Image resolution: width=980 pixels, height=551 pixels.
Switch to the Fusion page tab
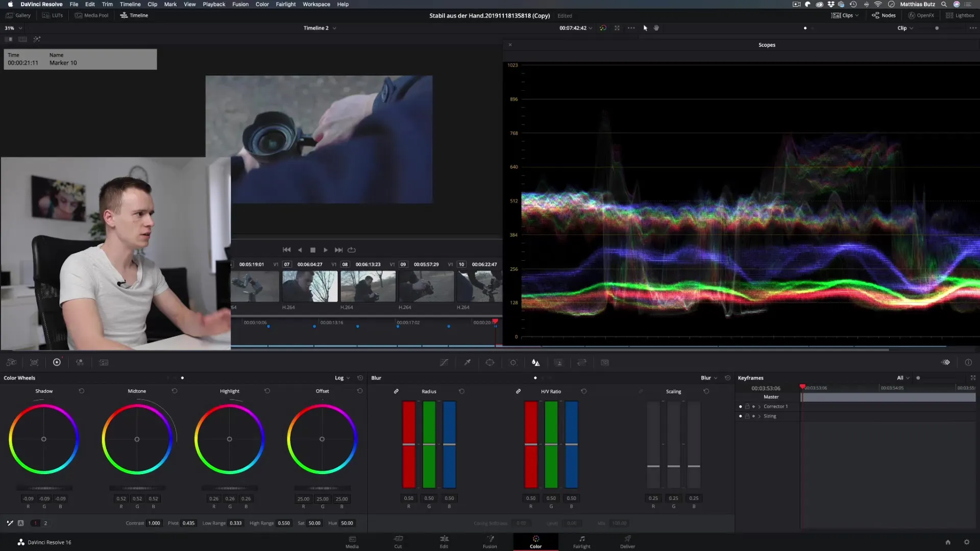[490, 542]
